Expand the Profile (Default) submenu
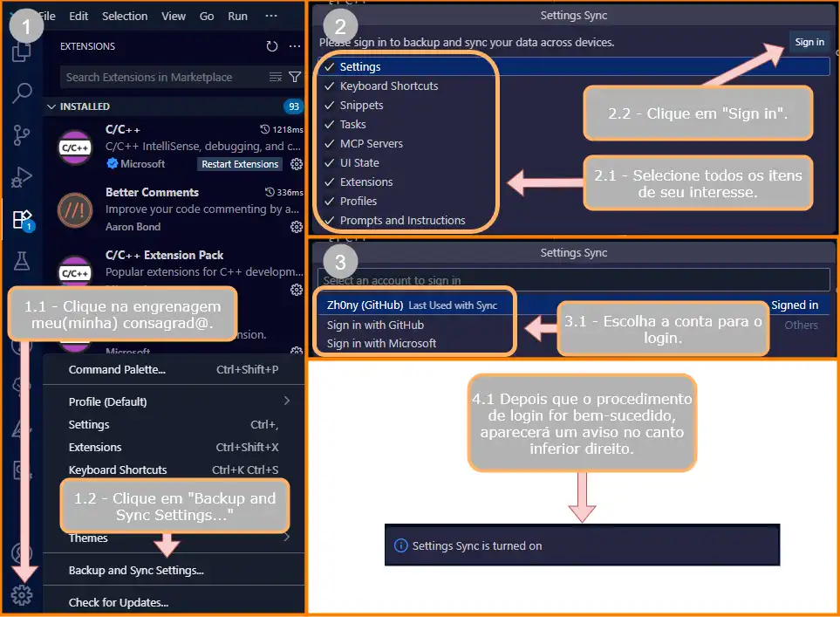Viewport: 840px width, 617px height. click(x=287, y=401)
